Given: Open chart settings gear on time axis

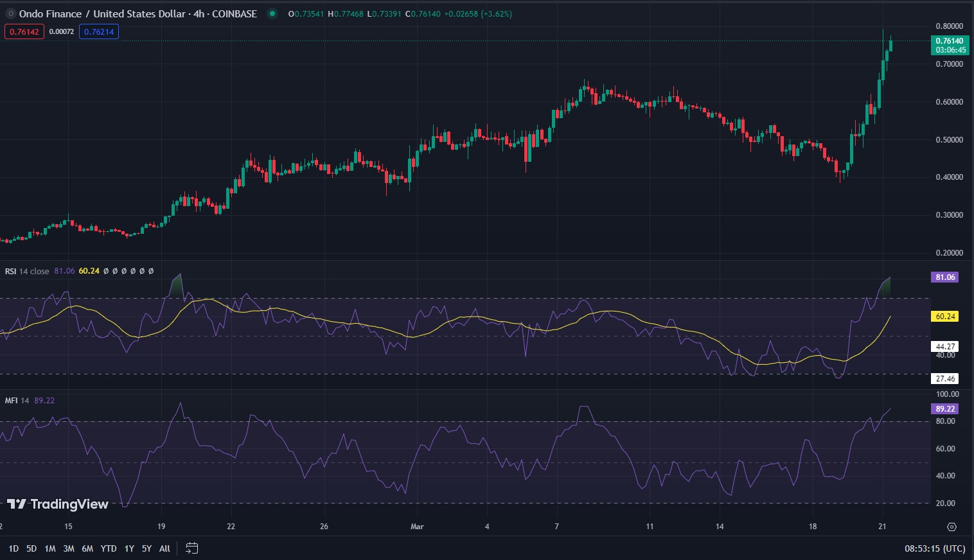Looking at the screenshot, I should point(952,527).
